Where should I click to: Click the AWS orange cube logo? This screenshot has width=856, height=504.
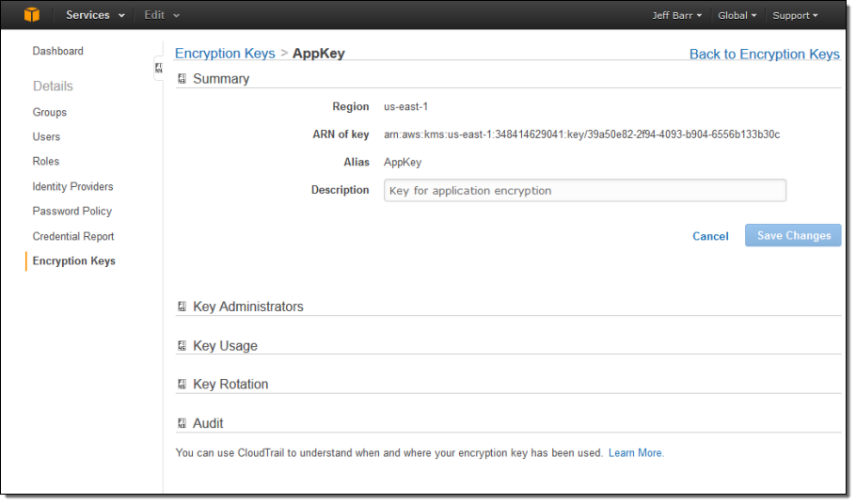tap(32, 15)
